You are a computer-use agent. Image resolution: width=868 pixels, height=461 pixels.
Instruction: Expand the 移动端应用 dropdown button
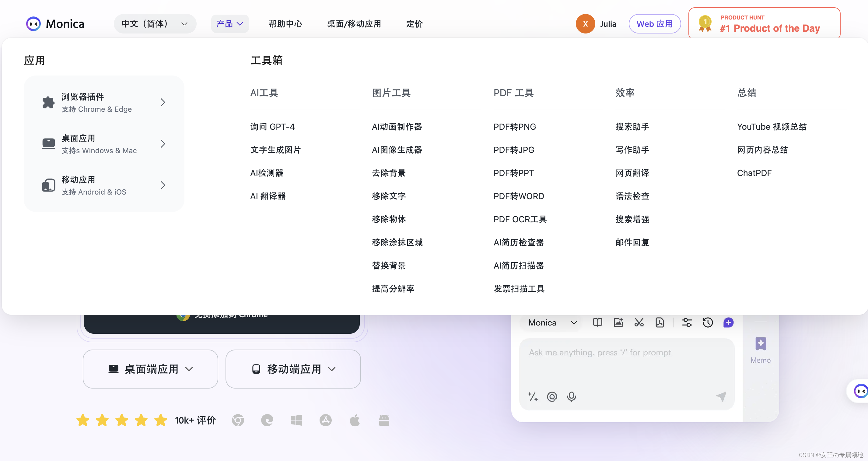[x=293, y=369]
